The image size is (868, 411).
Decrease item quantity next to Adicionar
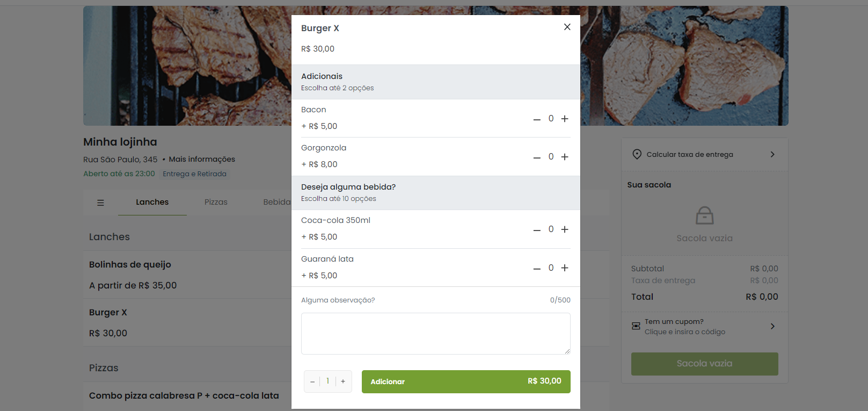[x=312, y=381]
